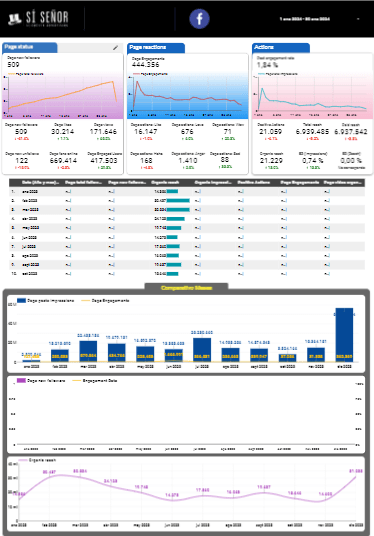The width and height of the screenshot is (374, 536).
Task: Click the jul 2023 impressions bar
Action: pyautogui.click(x=202, y=350)
